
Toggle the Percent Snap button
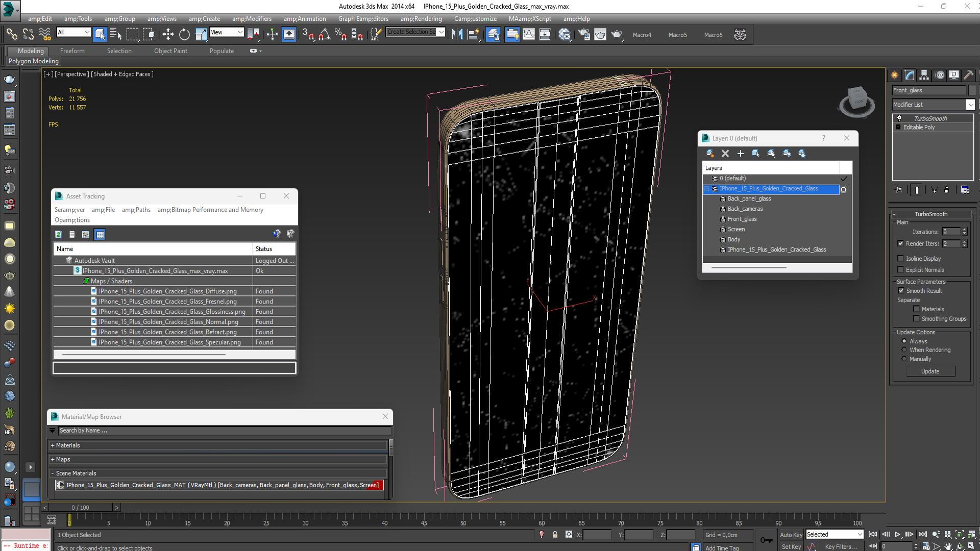340,34
